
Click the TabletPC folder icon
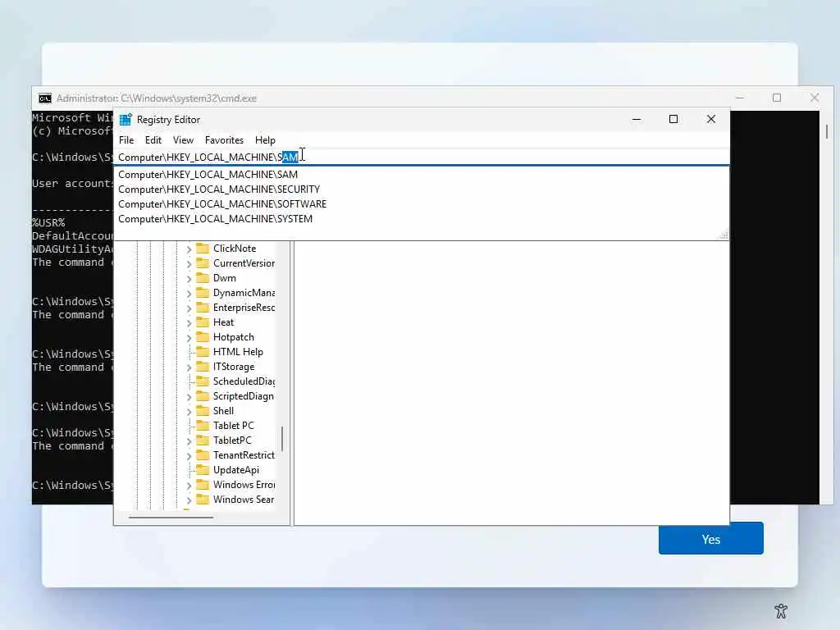(203, 440)
